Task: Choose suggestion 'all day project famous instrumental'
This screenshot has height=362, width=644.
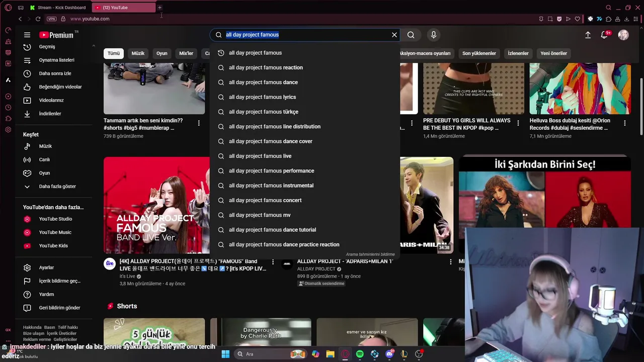Action: 305,186
